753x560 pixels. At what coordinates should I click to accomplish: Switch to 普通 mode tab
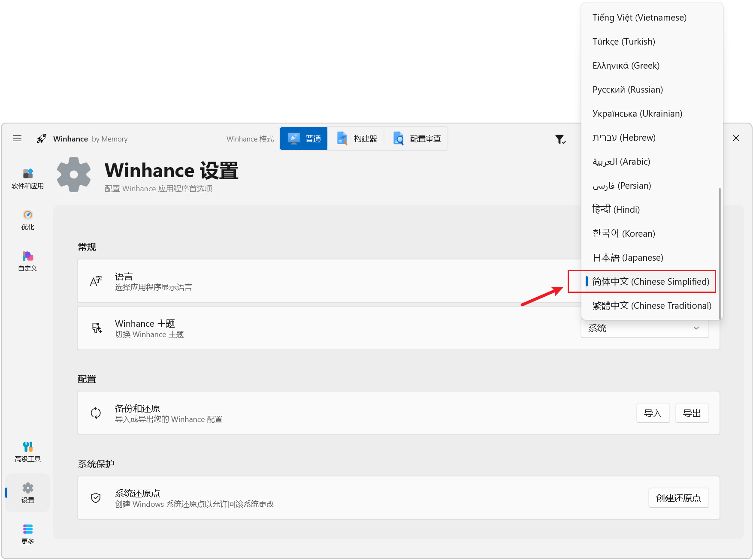[x=304, y=138]
